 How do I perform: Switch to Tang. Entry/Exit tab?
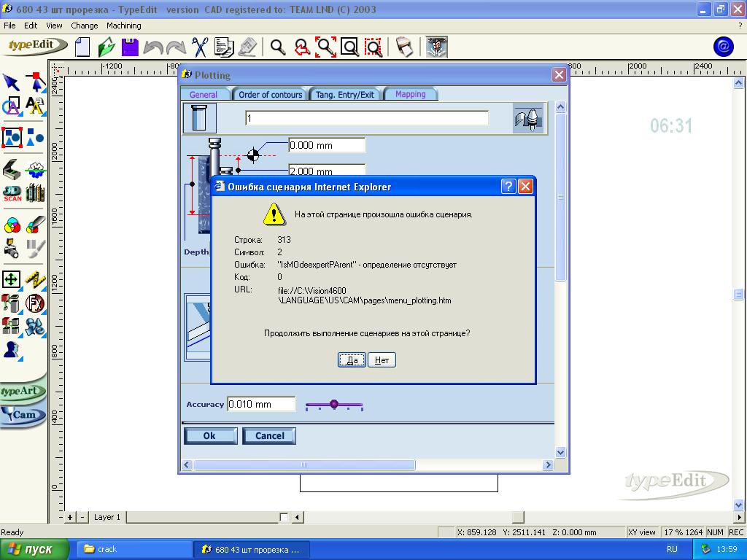pyautogui.click(x=344, y=94)
